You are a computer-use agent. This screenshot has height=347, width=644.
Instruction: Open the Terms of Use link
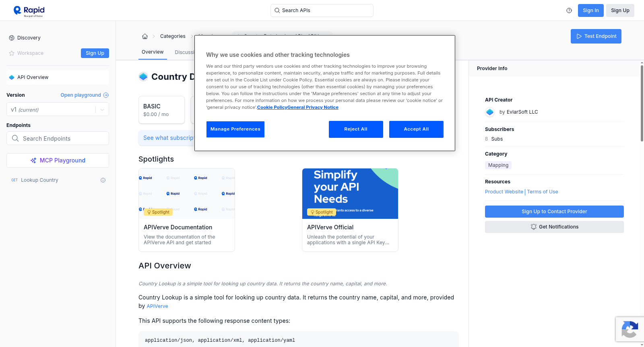543,192
